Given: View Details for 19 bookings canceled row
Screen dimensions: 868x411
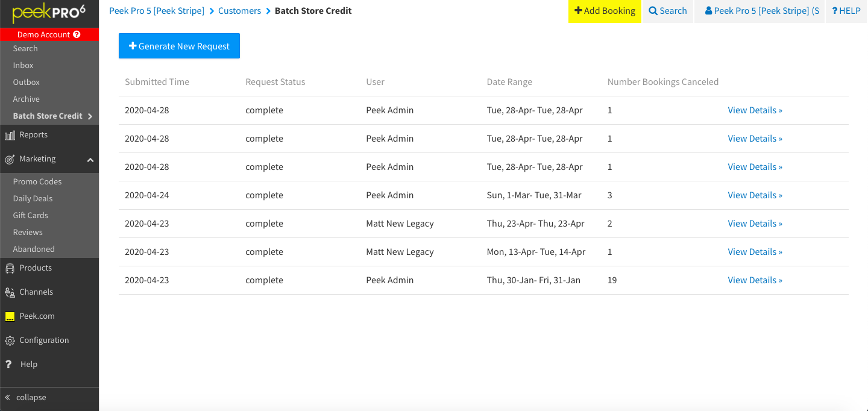Looking at the screenshot, I should click(x=755, y=280).
